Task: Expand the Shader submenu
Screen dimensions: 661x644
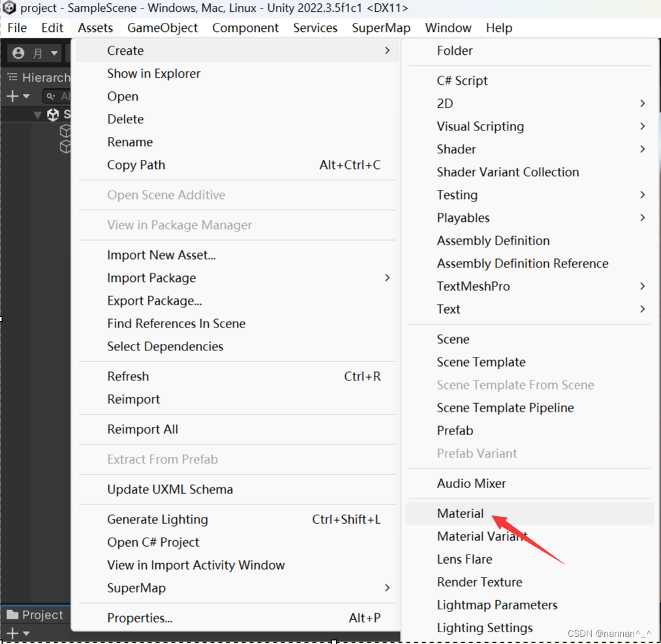Action: 530,149
